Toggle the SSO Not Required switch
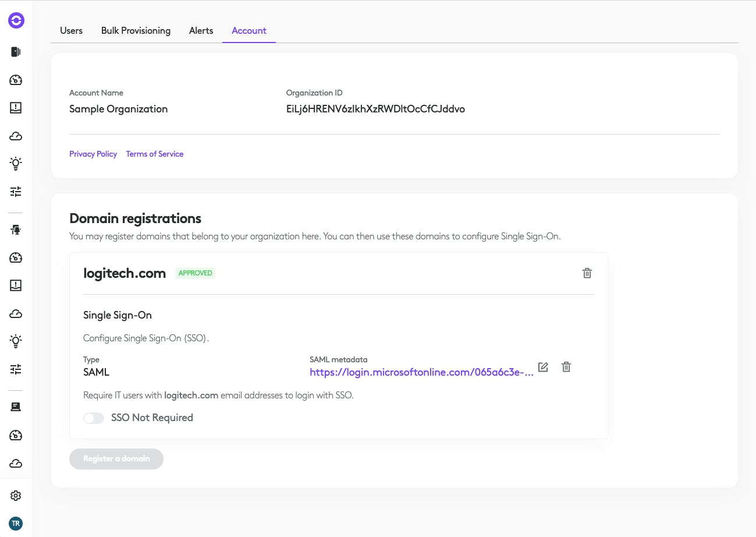This screenshot has width=756, height=537. 94,418
